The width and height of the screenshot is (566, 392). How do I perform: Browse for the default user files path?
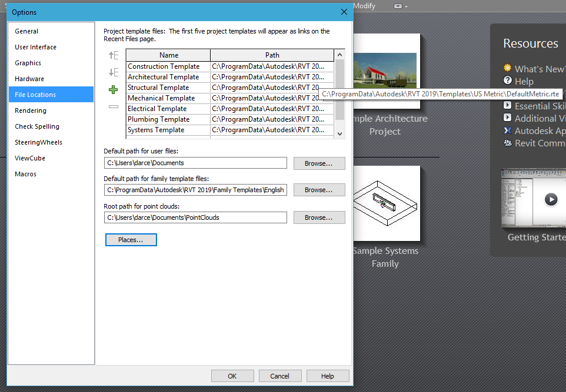[319, 163]
